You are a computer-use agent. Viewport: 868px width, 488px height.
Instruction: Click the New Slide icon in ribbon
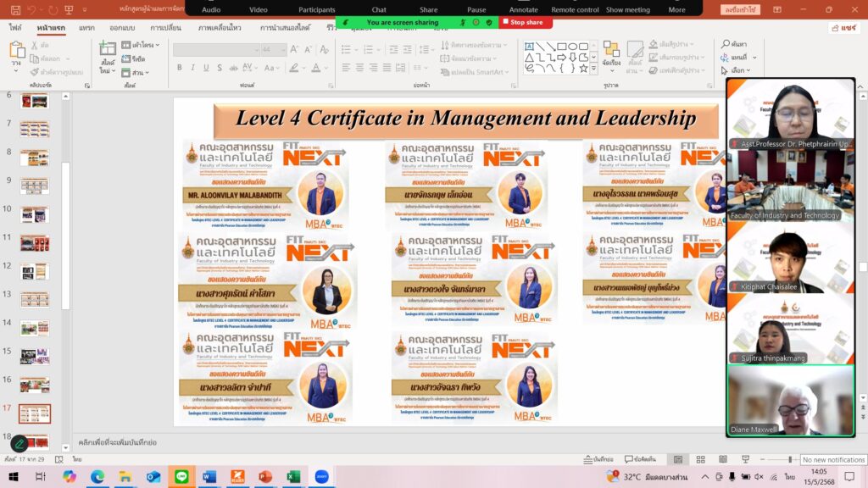point(108,53)
